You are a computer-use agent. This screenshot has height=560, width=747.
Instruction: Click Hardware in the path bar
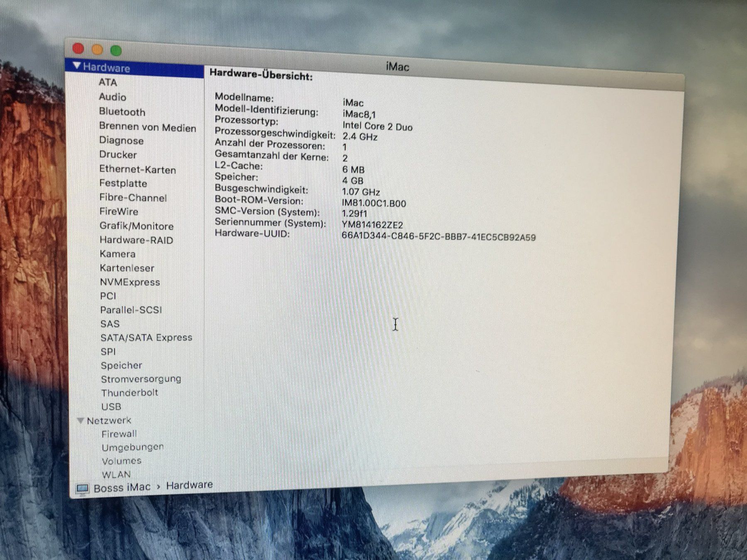pyautogui.click(x=189, y=485)
